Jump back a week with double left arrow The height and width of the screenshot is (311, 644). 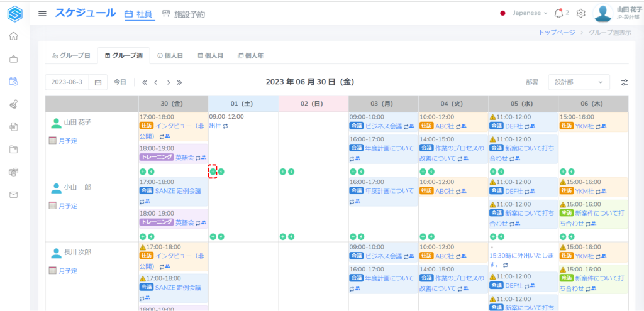[145, 82]
